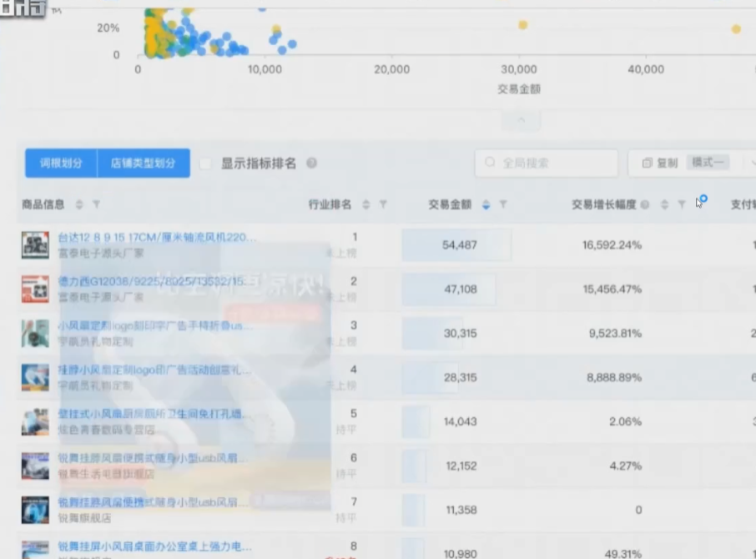
Task: Sort the table by 交易增长幅度
Action: [x=665, y=204]
